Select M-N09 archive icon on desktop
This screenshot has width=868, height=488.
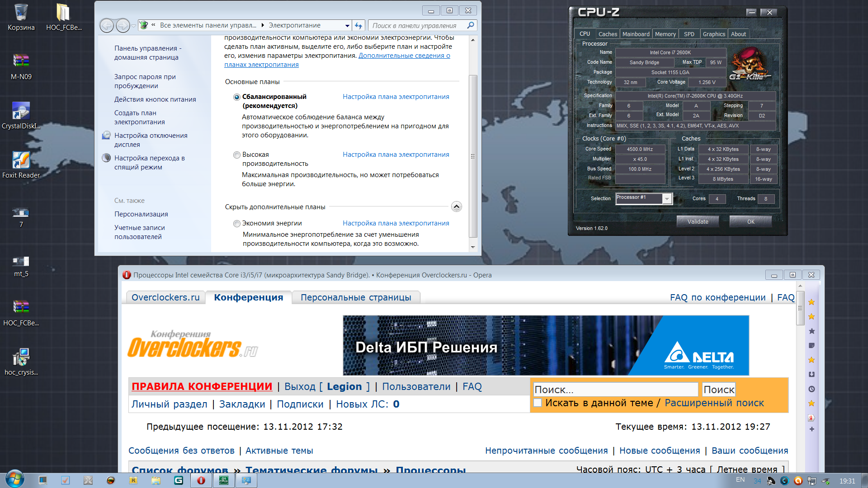click(21, 66)
